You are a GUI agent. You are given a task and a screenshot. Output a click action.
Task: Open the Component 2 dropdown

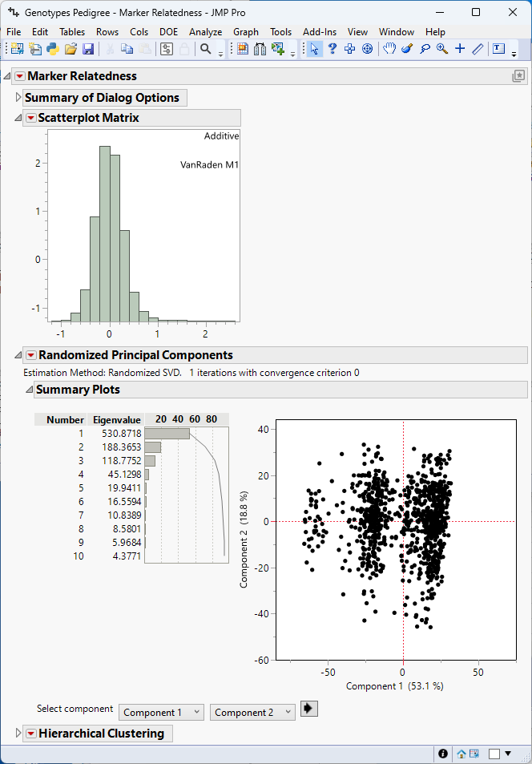[x=252, y=713]
